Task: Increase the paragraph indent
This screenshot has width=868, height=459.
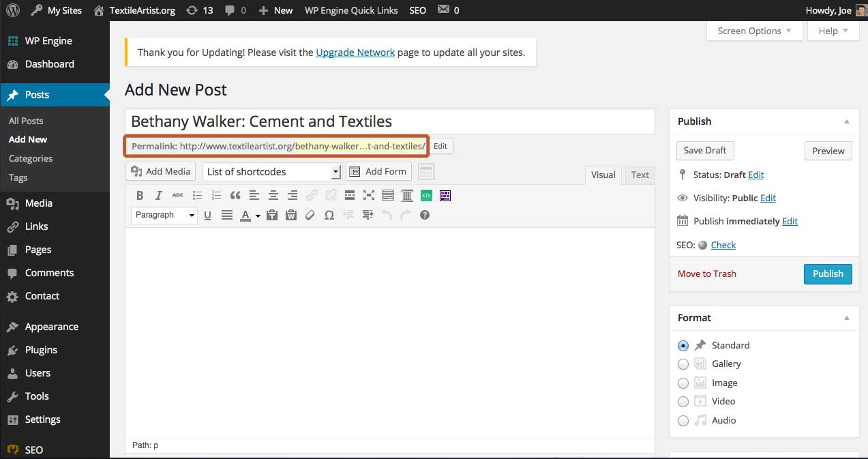Action: point(368,215)
